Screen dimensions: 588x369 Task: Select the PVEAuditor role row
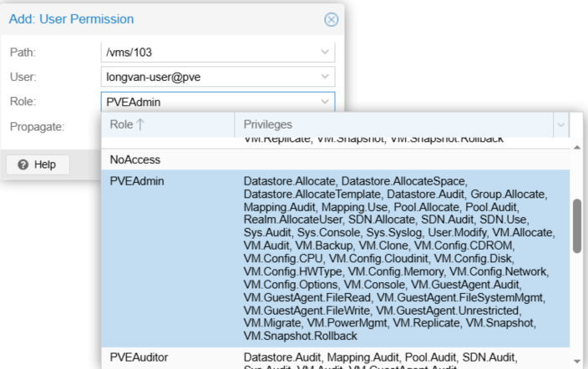pos(335,358)
